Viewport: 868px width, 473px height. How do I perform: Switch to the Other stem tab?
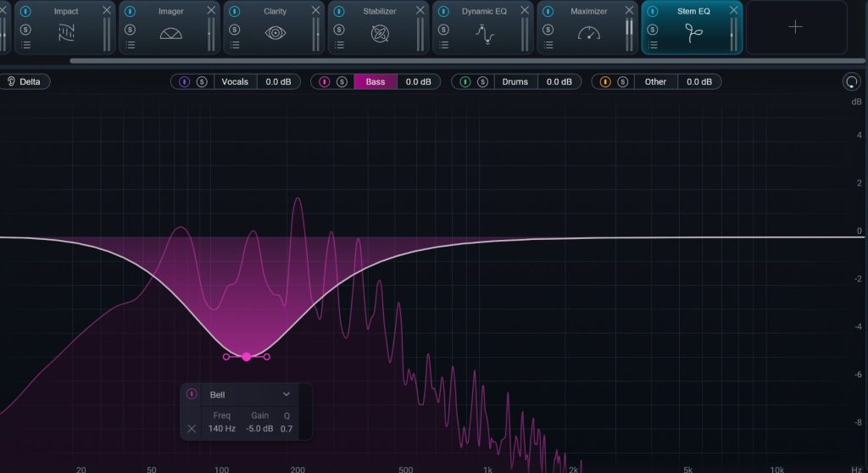pos(655,82)
